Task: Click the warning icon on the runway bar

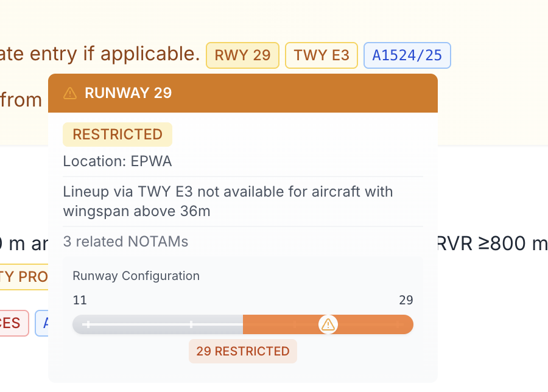Action: coord(328,324)
